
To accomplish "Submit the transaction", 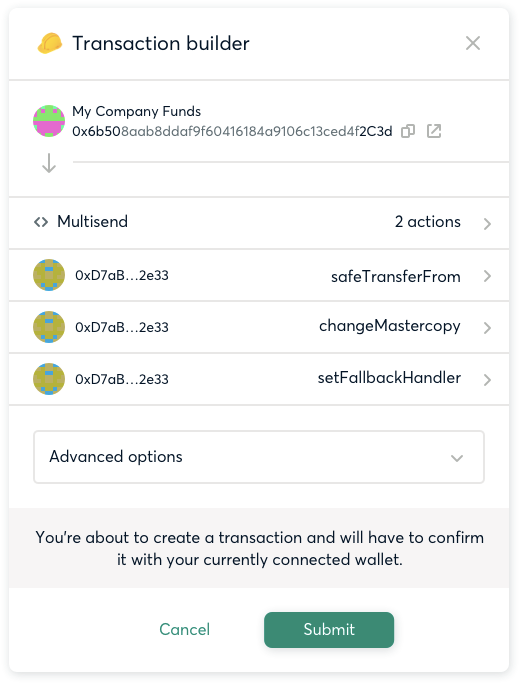I will [329, 629].
